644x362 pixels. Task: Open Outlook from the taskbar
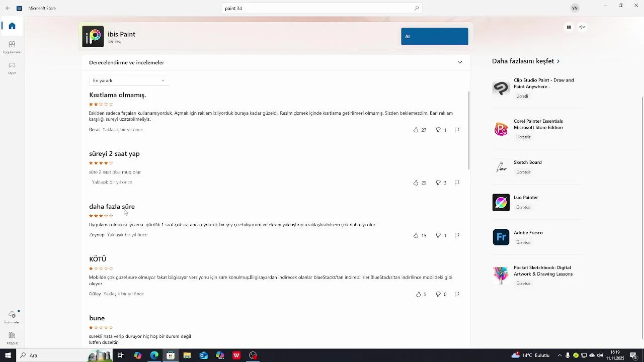[203, 355]
